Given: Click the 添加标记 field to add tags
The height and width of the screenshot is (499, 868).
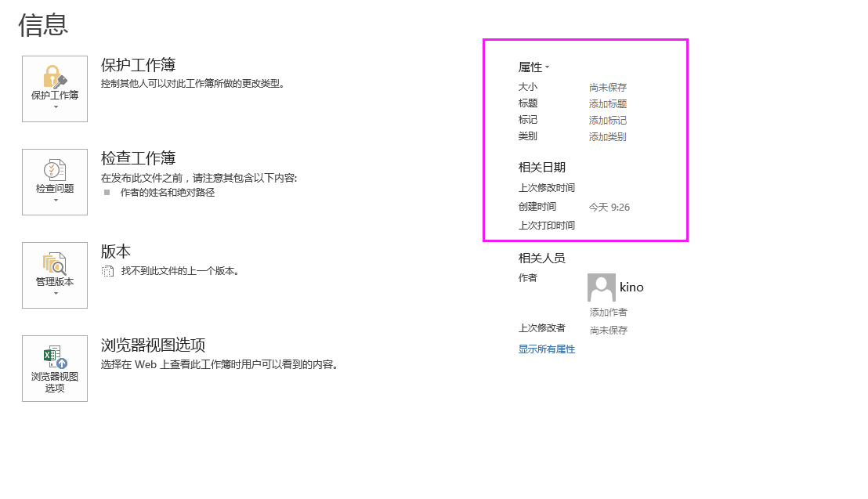Looking at the screenshot, I should 608,121.
